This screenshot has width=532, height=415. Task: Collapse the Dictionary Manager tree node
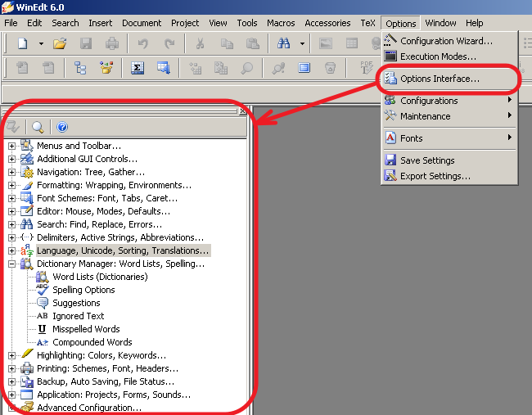(x=12, y=264)
